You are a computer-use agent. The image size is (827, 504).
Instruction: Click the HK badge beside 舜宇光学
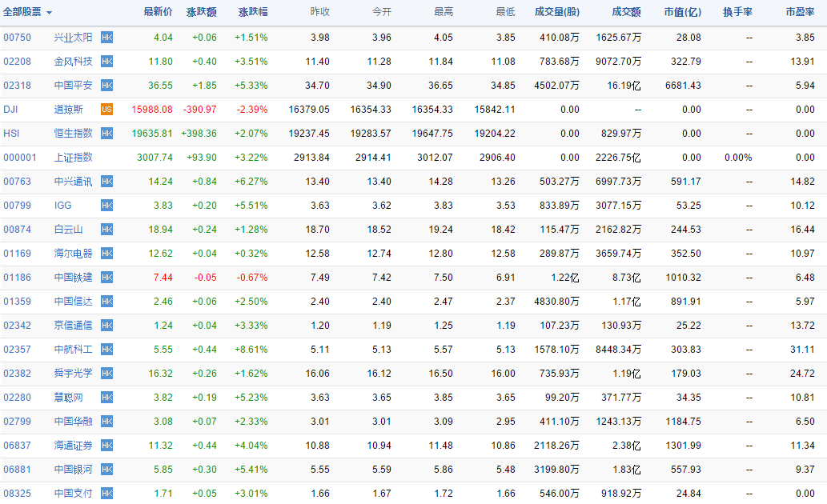point(106,374)
